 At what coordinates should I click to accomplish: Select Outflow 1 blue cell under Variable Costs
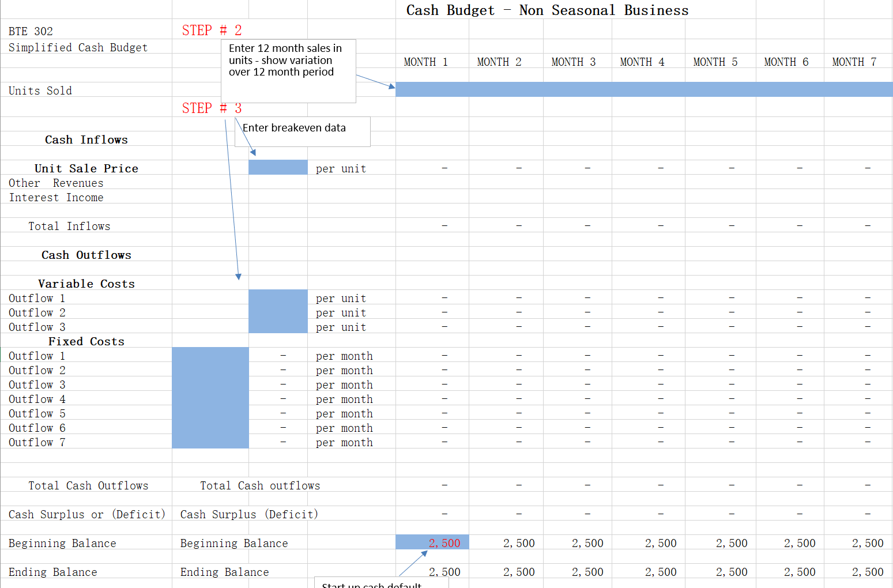point(278,297)
